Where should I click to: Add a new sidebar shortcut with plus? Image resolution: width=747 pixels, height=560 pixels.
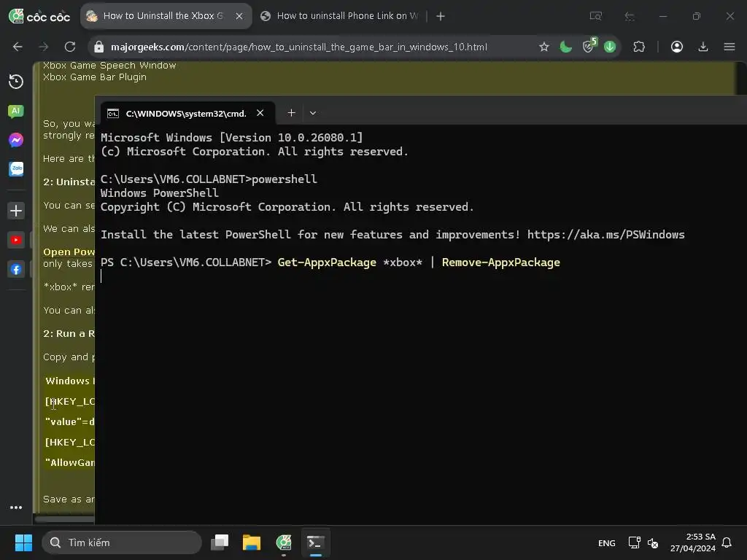click(16, 211)
